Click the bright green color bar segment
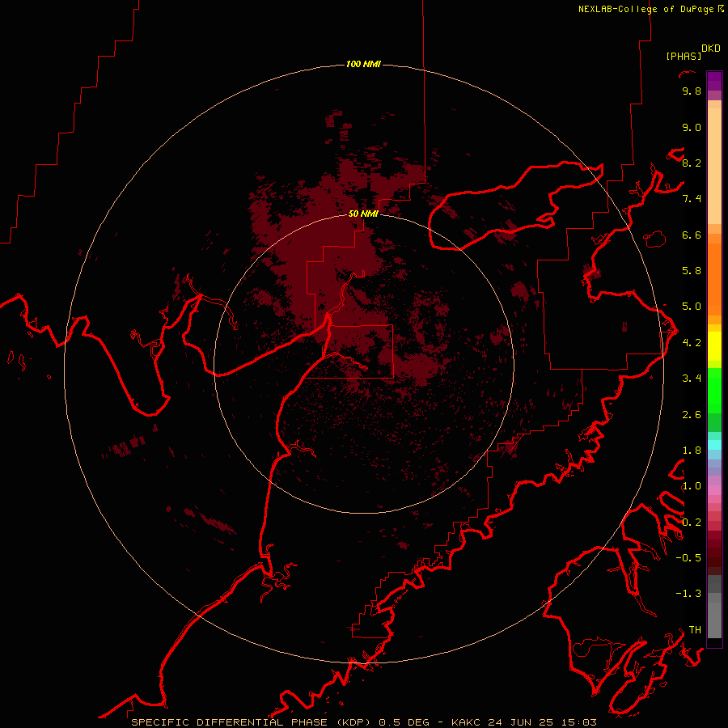 tap(714, 390)
